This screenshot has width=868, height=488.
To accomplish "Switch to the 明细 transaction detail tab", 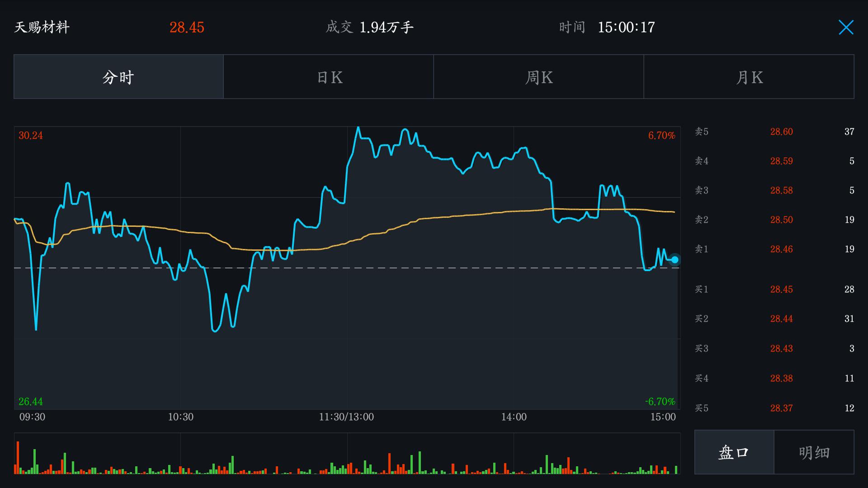I will coord(814,452).
